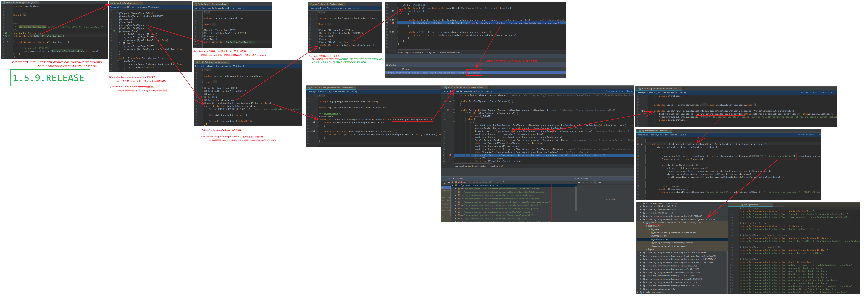The height and width of the screenshot is (298, 868).
Task: Click Download Sources in AutoConfigurationImportSelector debug window
Action: [614, 91]
